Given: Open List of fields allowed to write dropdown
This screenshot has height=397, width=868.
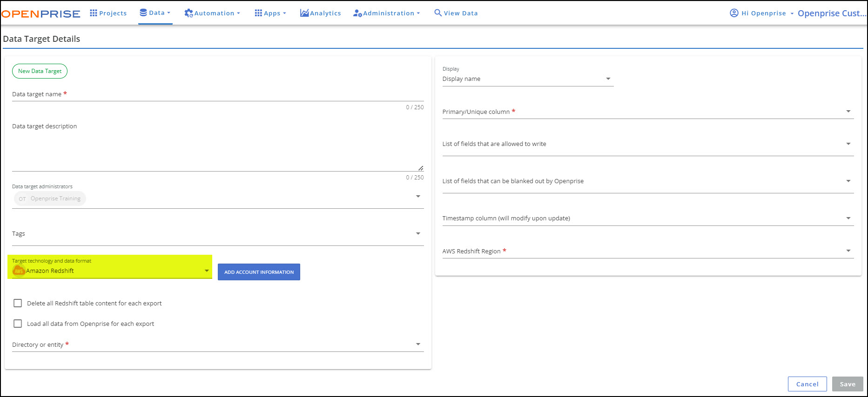Looking at the screenshot, I should pyautogui.click(x=848, y=144).
